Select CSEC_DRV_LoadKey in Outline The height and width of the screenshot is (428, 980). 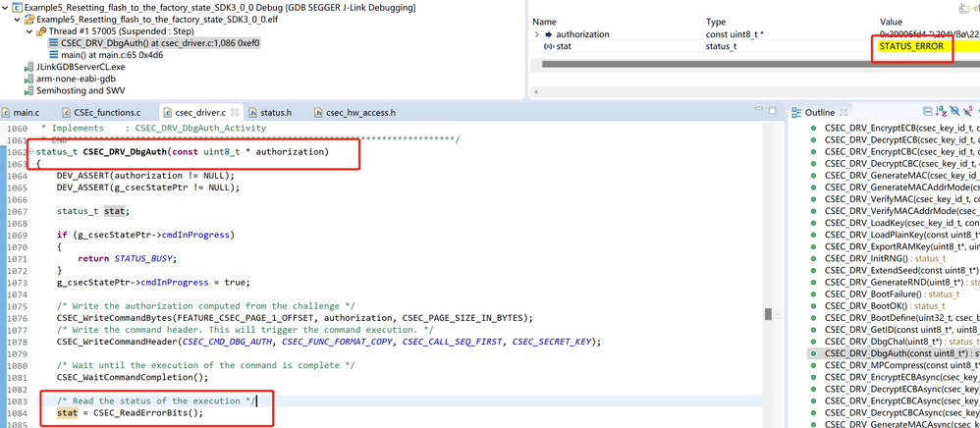900,223
